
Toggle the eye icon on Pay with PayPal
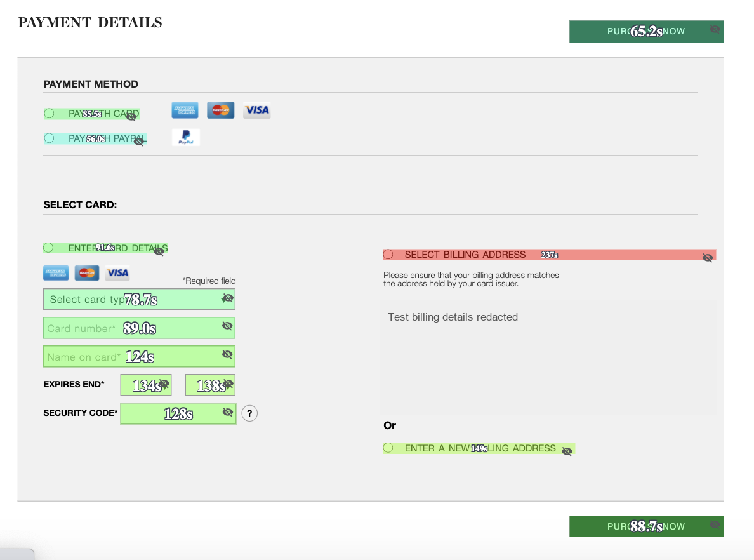[x=139, y=141]
